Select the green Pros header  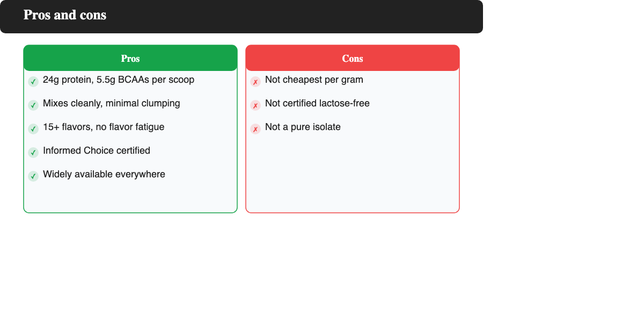130,58
